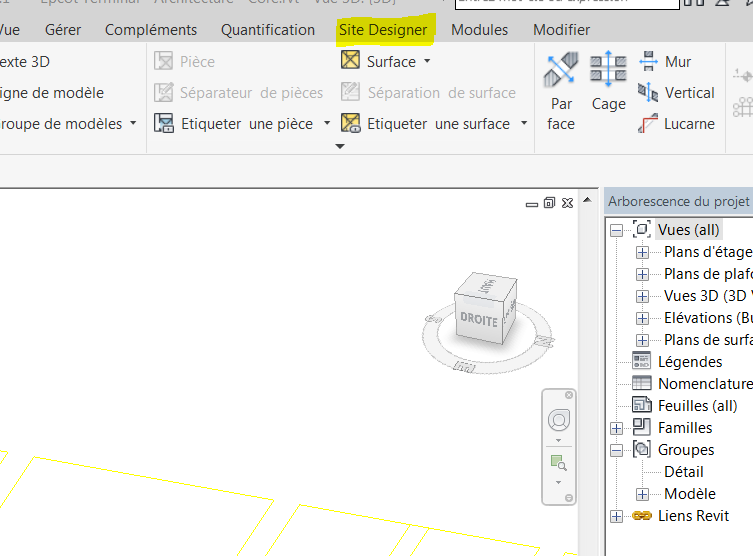Open the Quantification ribbon tab
Screen dimensions: 753x556
tap(268, 30)
